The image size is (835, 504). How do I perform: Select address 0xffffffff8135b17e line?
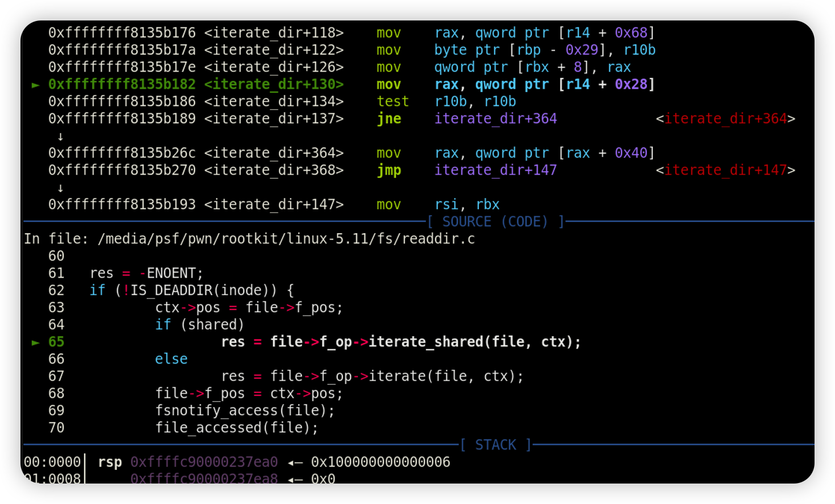pos(122,67)
